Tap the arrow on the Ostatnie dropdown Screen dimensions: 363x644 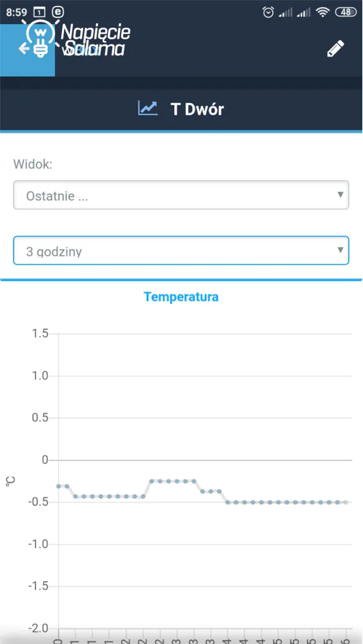click(340, 194)
